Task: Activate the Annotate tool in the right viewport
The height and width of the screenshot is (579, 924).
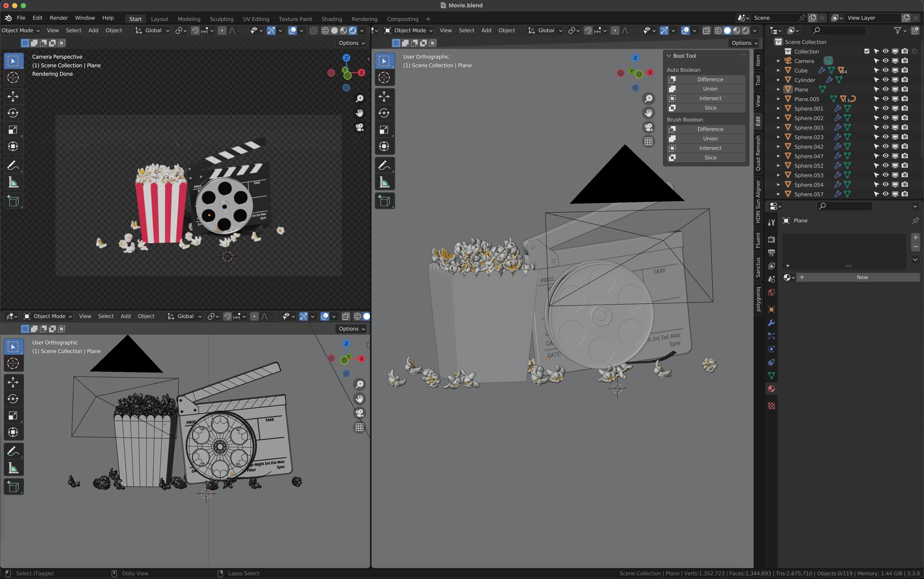Action: tap(384, 166)
